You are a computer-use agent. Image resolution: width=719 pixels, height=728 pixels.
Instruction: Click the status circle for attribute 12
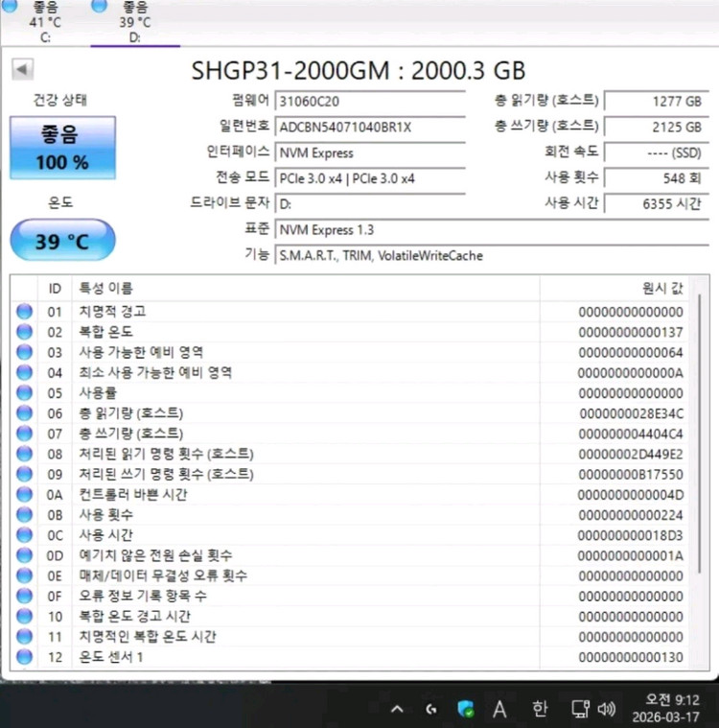[x=24, y=657]
